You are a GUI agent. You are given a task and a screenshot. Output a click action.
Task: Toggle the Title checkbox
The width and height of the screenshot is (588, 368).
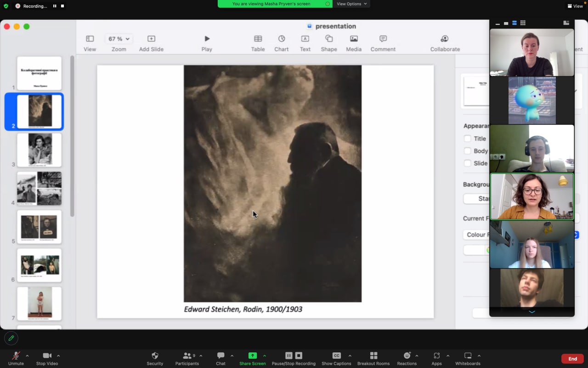[x=468, y=138]
